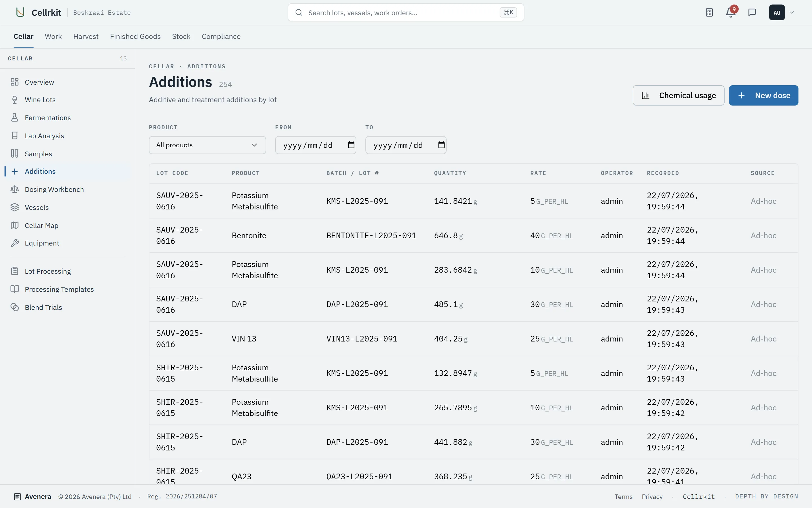Click the Additions plus icon in sidebar
Screen dimensions: 812x508
pyautogui.click(x=14, y=171)
